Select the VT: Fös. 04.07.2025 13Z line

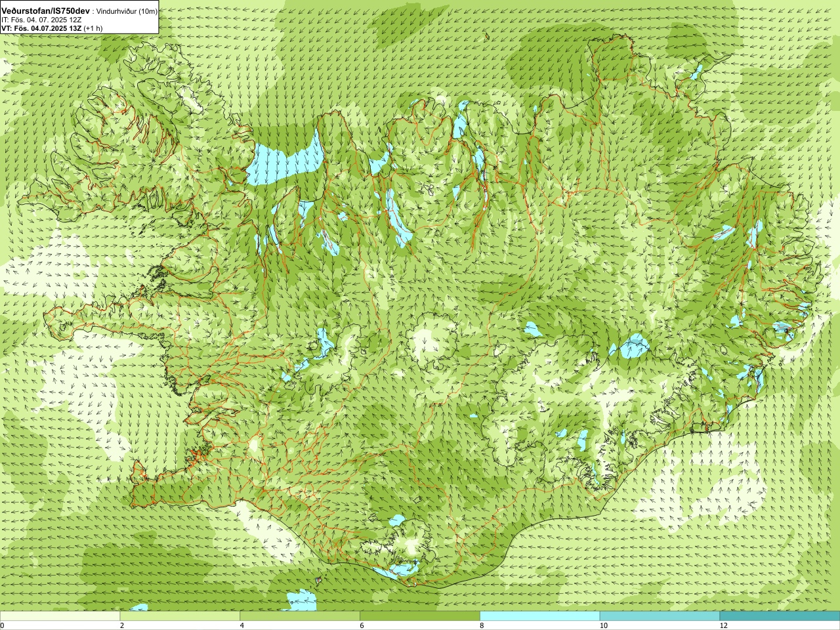pos(41,28)
